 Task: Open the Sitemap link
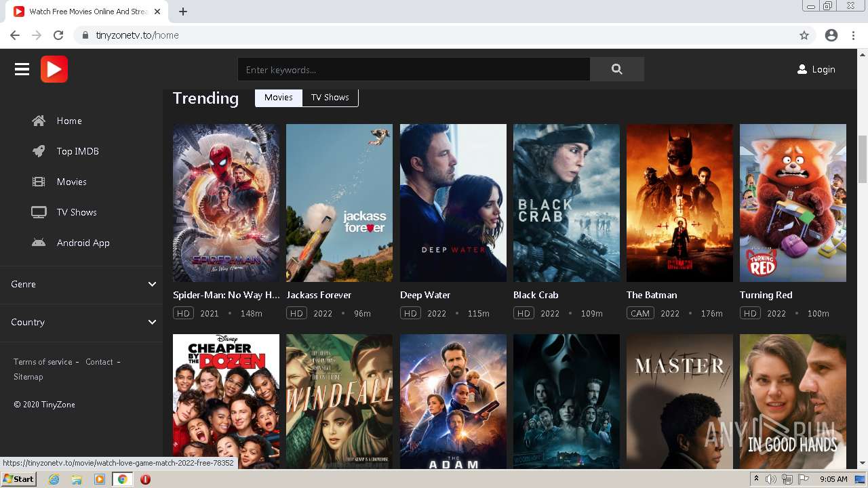tap(28, 377)
